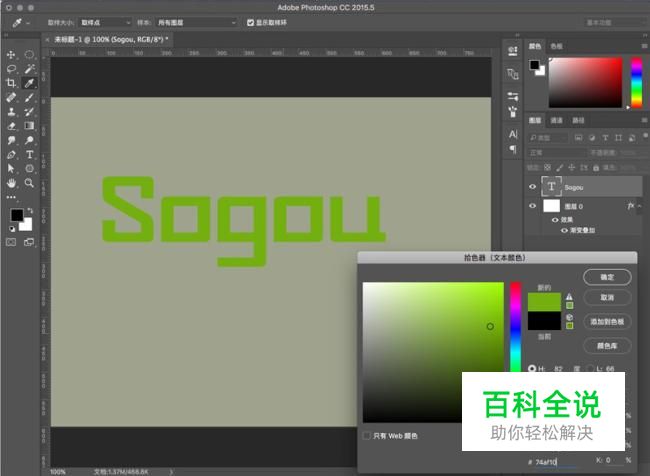Viewport: 650px width, 476px height.
Task: Open the Layers panel flyout menu
Action: tap(645, 120)
